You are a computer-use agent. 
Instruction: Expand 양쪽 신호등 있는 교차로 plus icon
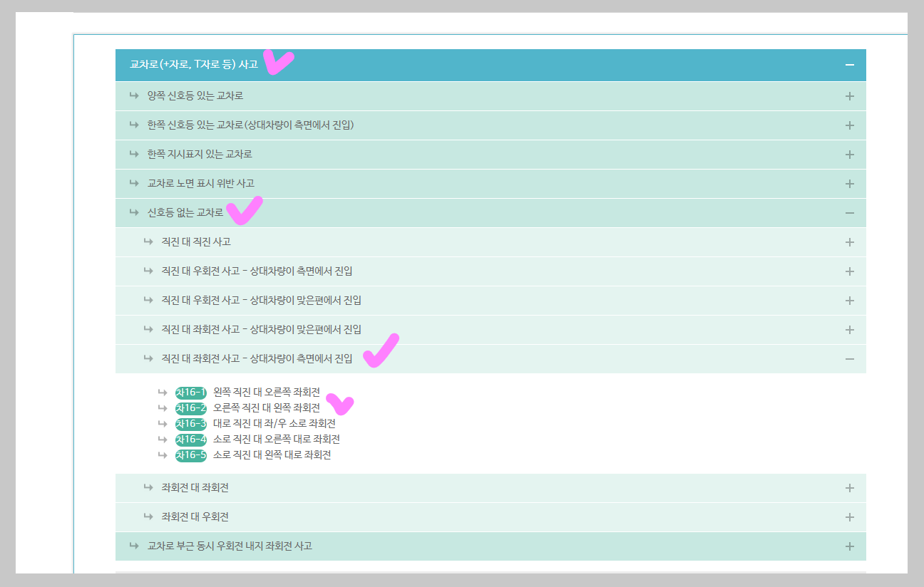pos(849,96)
